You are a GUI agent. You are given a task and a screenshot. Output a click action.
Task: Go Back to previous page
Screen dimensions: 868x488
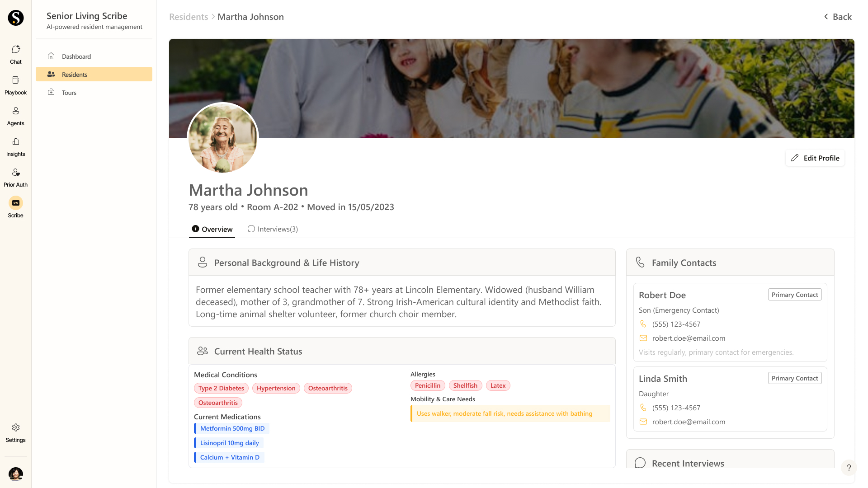pyautogui.click(x=838, y=17)
